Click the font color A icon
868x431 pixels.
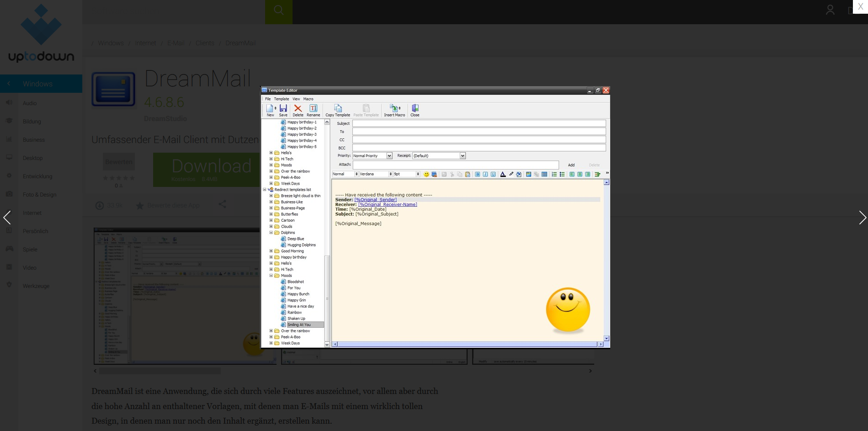(x=503, y=174)
